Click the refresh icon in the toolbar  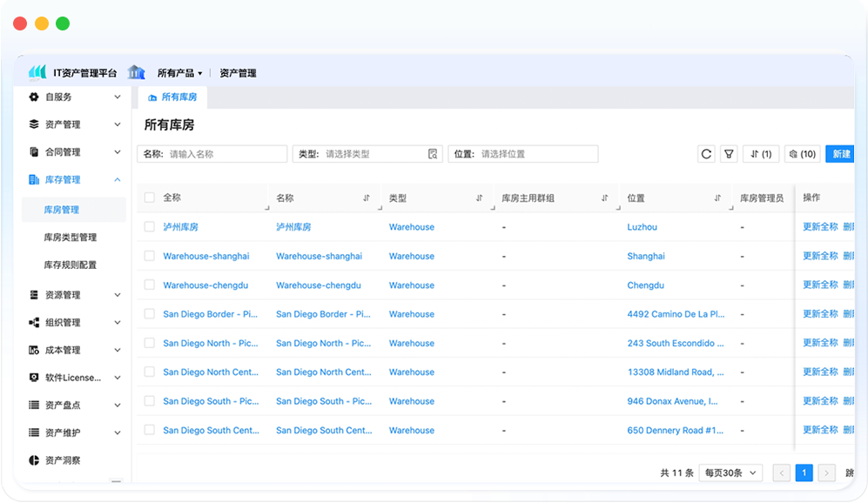706,154
